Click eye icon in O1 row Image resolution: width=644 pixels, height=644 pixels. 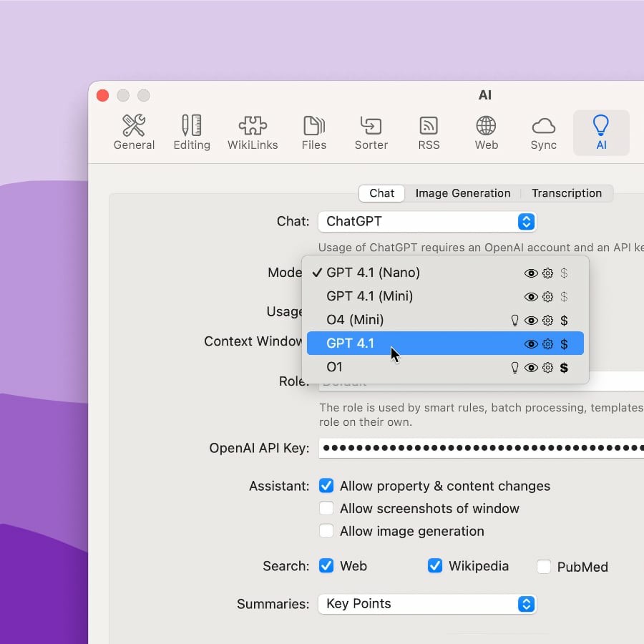pos(531,368)
